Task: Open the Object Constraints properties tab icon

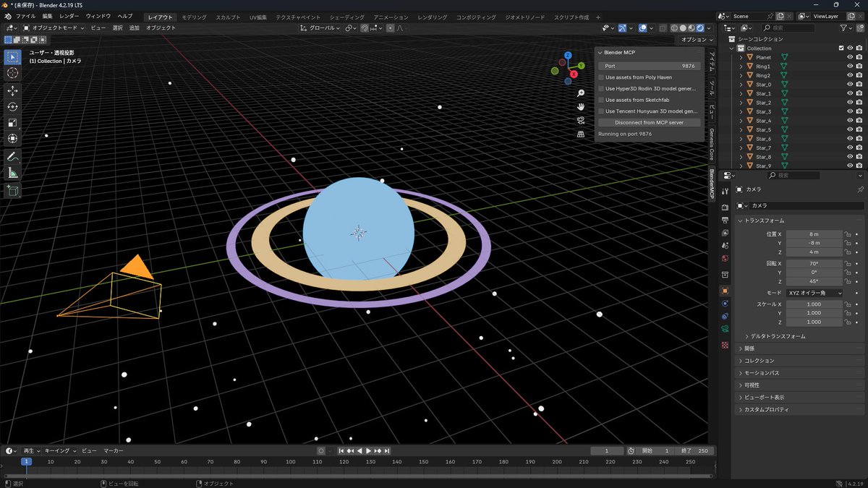Action: click(725, 316)
